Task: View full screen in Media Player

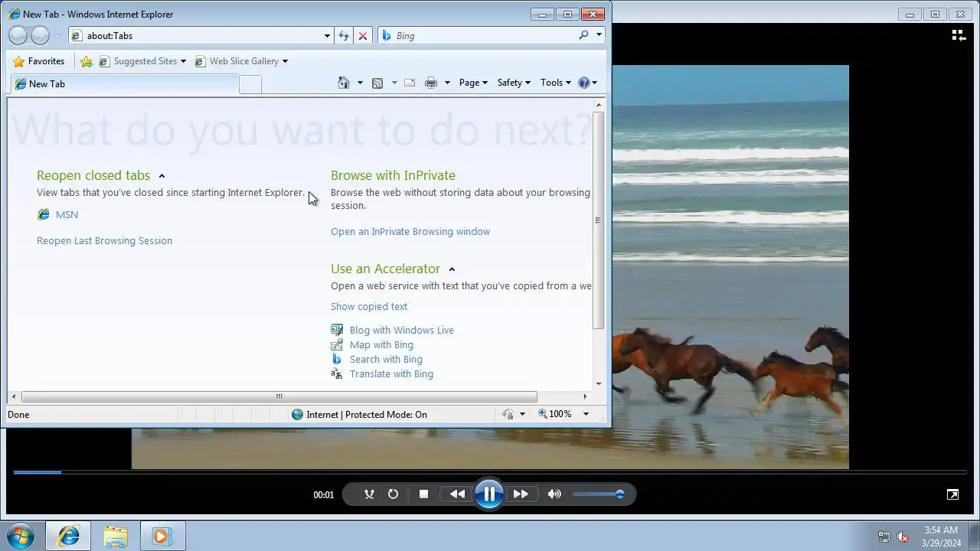Action: 952,494
